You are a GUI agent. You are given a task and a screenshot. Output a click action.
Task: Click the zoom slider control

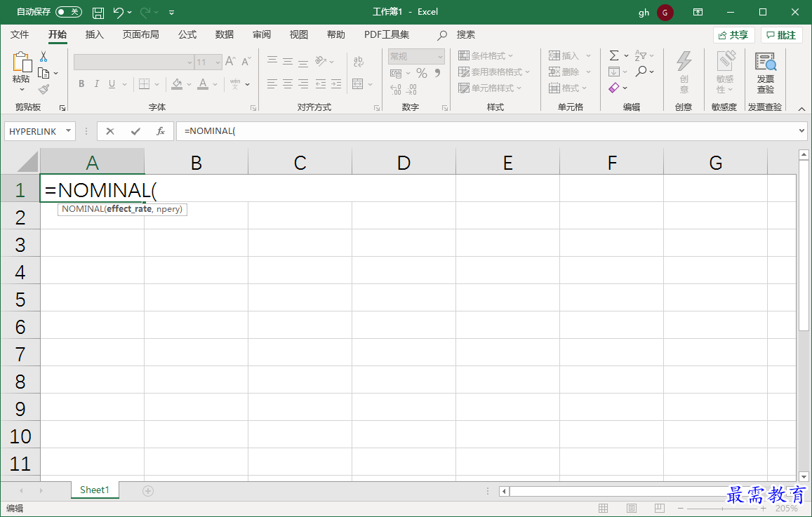coord(722,509)
